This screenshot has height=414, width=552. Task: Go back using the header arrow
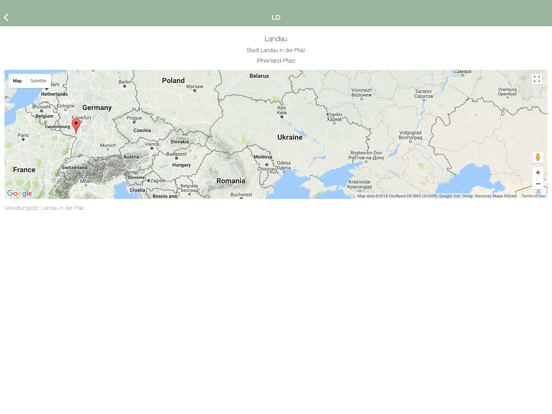coord(6,17)
